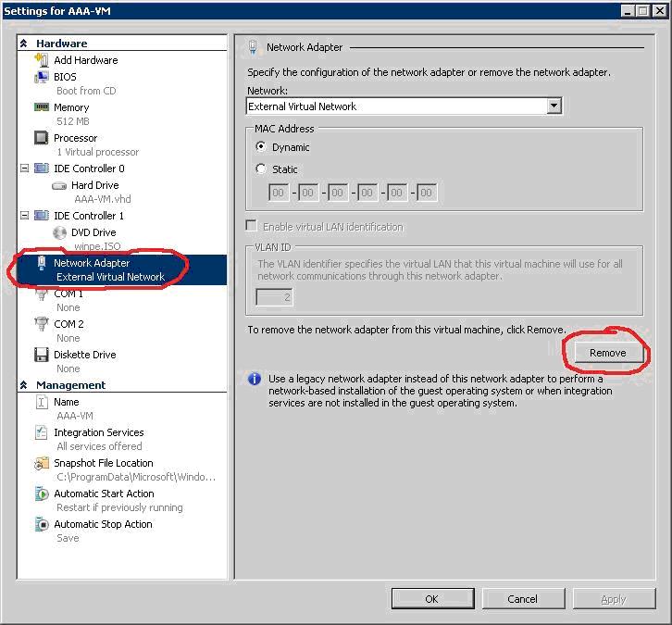
Task: Select the BIOS icon
Action: 41,77
